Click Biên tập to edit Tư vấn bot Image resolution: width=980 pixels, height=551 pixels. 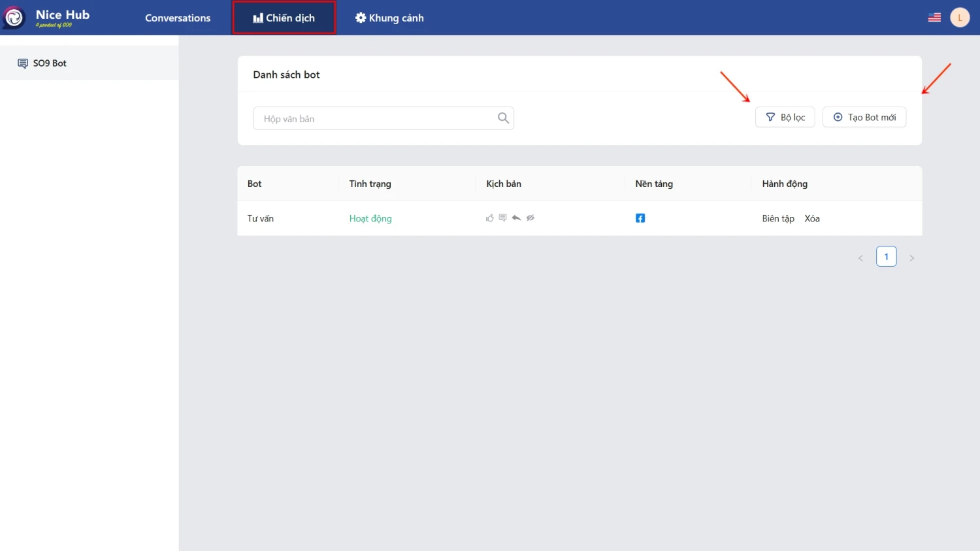[x=778, y=218]
